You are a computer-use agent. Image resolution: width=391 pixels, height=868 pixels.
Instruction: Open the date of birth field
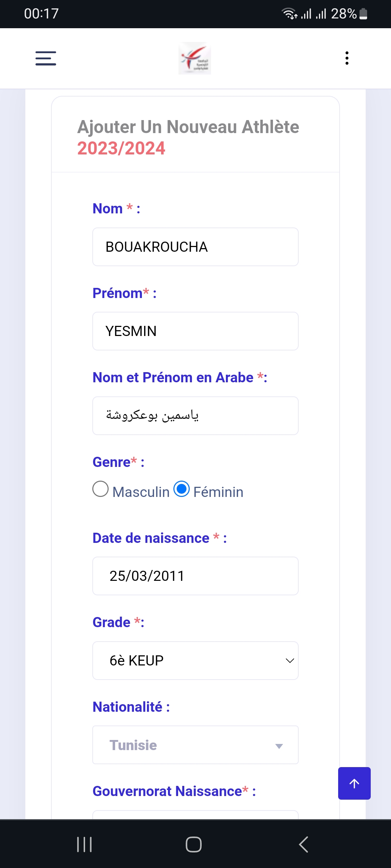click(195, 576)
